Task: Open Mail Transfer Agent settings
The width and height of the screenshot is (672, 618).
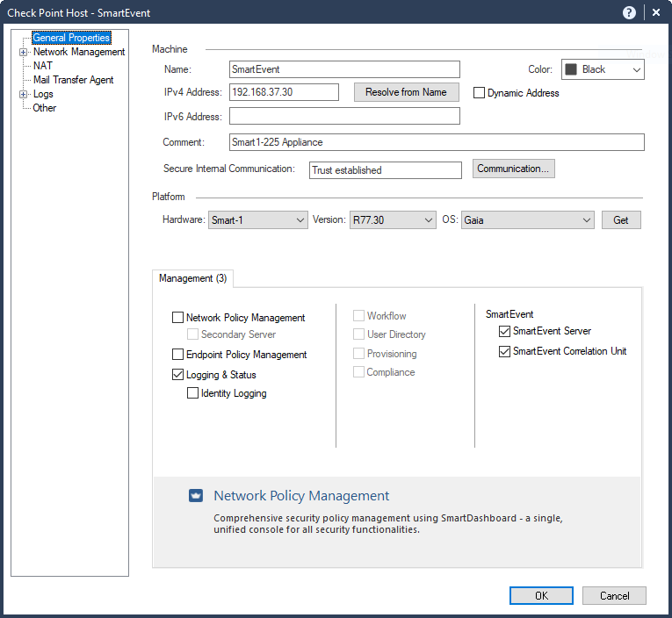Action: tap(73, 80)
